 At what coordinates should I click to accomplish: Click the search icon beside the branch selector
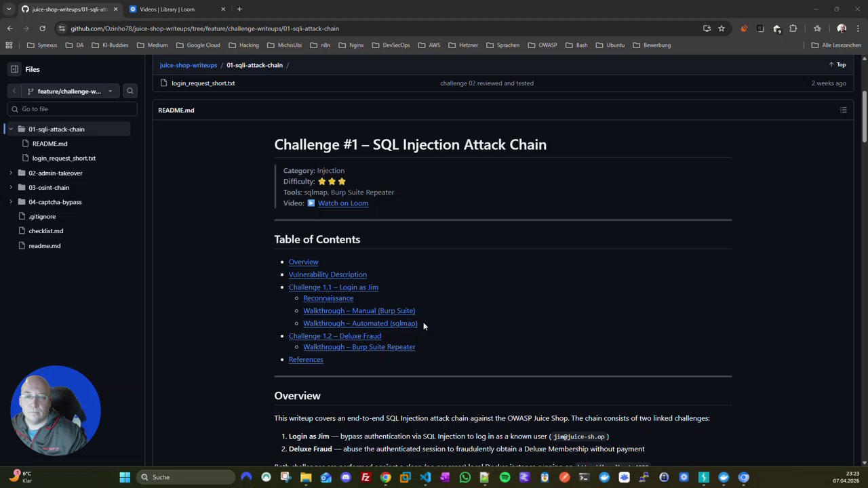(130, 91)
